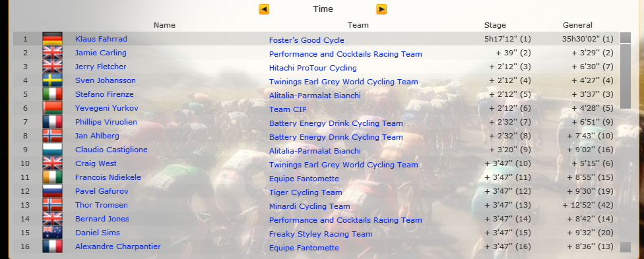
Task: Click the Italian flag beside Stefano Firenze
Action: point(53,94)
